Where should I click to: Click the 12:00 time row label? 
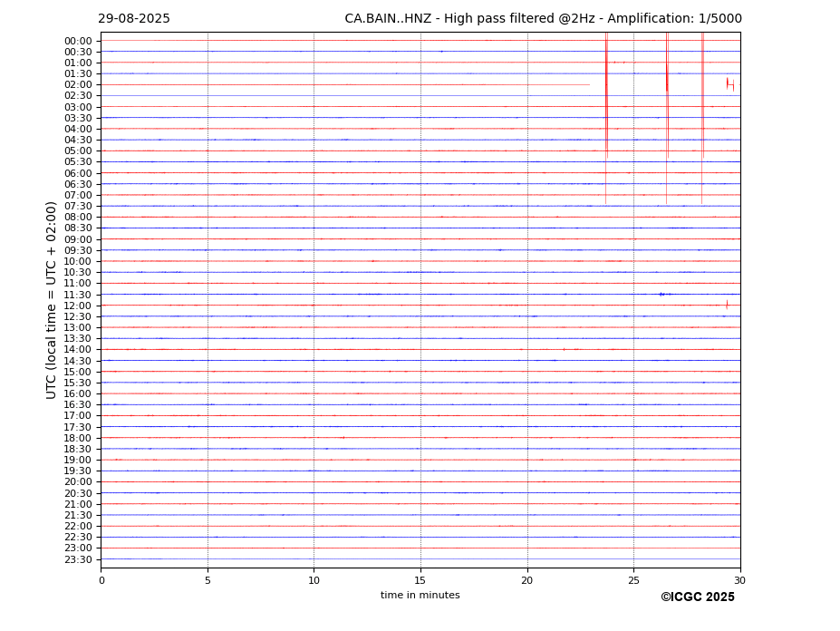pos(78,306)
